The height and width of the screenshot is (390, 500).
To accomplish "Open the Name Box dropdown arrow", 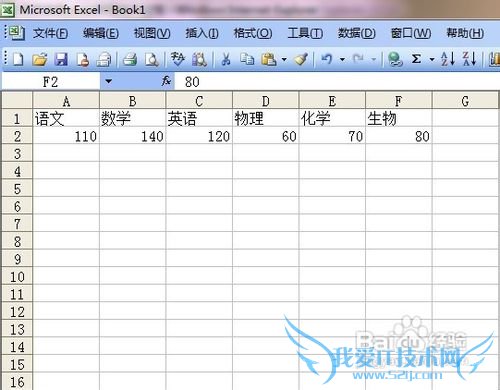I will pos(108,81).
